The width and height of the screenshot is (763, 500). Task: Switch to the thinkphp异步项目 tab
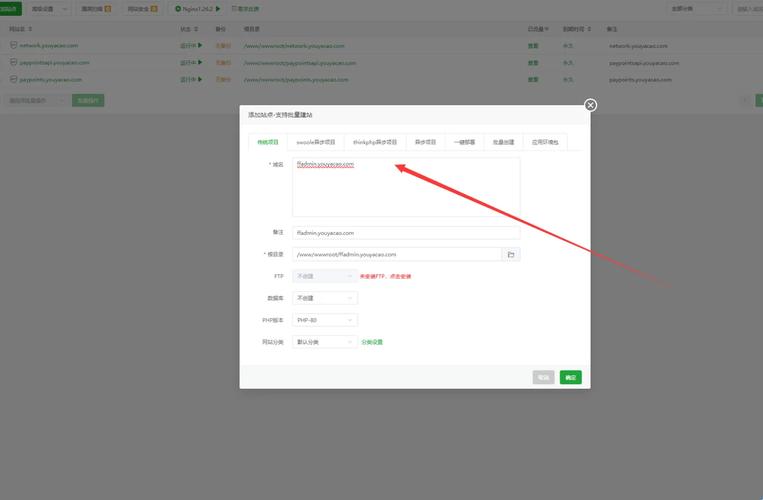point(375,142)
